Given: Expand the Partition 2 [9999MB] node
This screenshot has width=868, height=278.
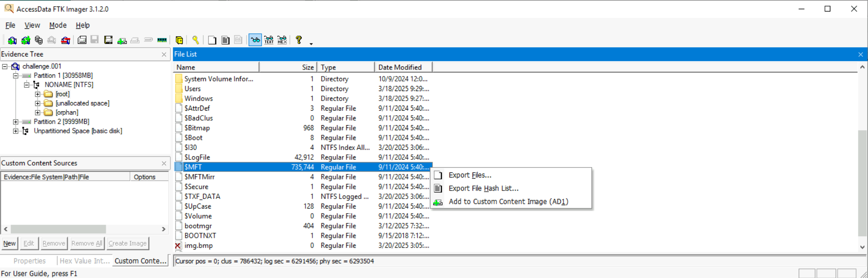Looking at the screenshot, I should (15, 122).
